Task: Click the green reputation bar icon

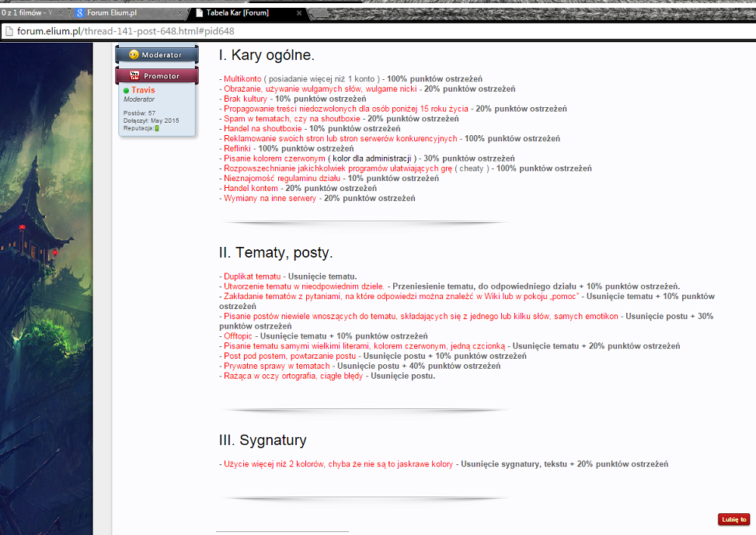Action: point(157,128)
